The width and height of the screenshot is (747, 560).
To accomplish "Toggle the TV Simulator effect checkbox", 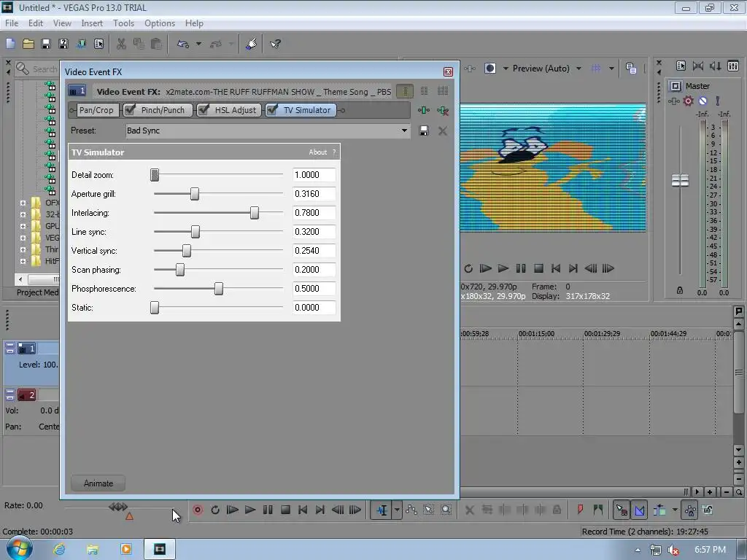I will pyautogui.click(x=272, y=110).
